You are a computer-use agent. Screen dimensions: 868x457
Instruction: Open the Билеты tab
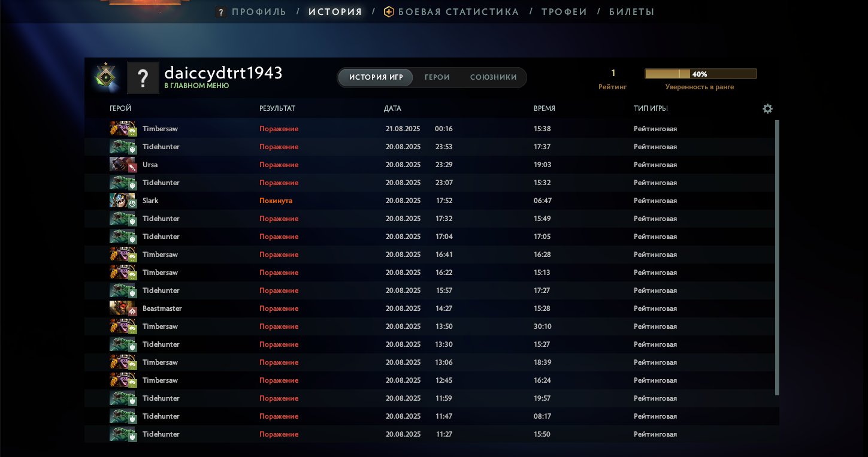click(631, 12)
